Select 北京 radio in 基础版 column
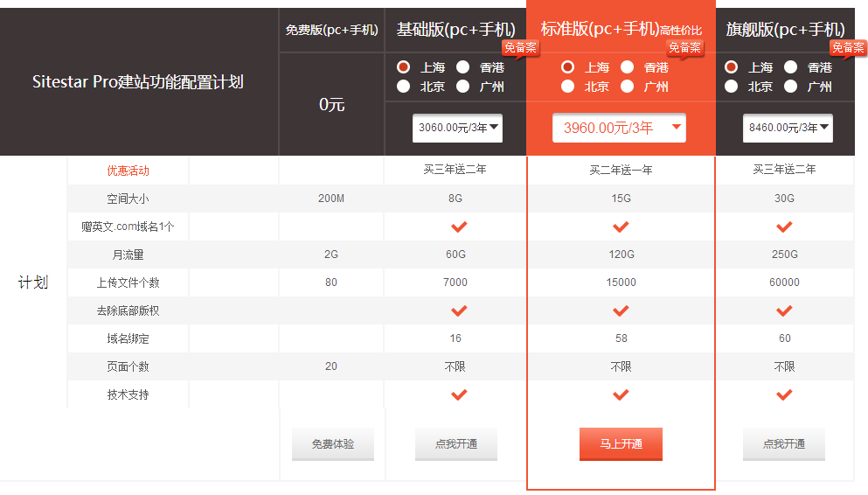The image size is (868, 495). click(404, 87)
